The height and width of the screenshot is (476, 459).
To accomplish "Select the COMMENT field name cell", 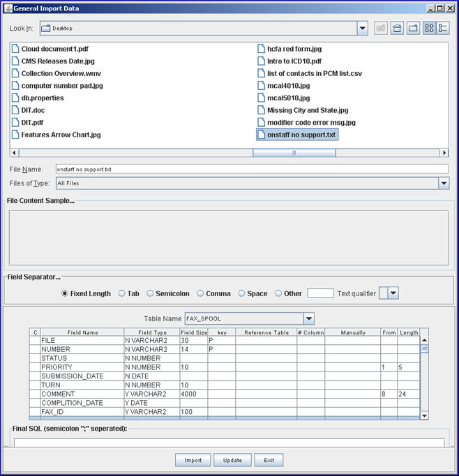I will pos(82,394).
